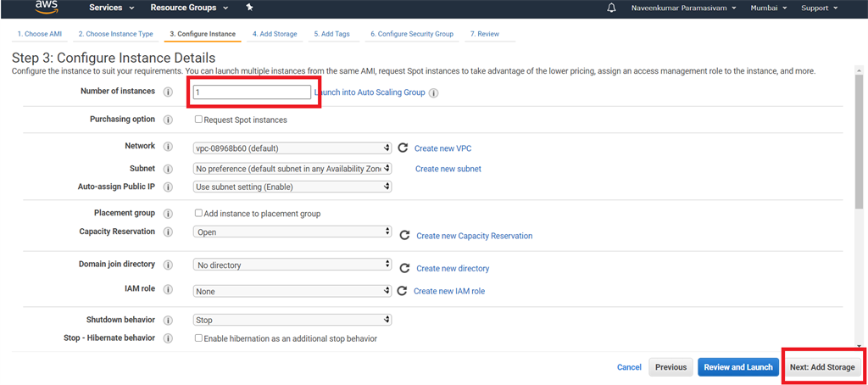Open the notifications bell icon
This screenshot has height=385, width=868.
[611, 8]
